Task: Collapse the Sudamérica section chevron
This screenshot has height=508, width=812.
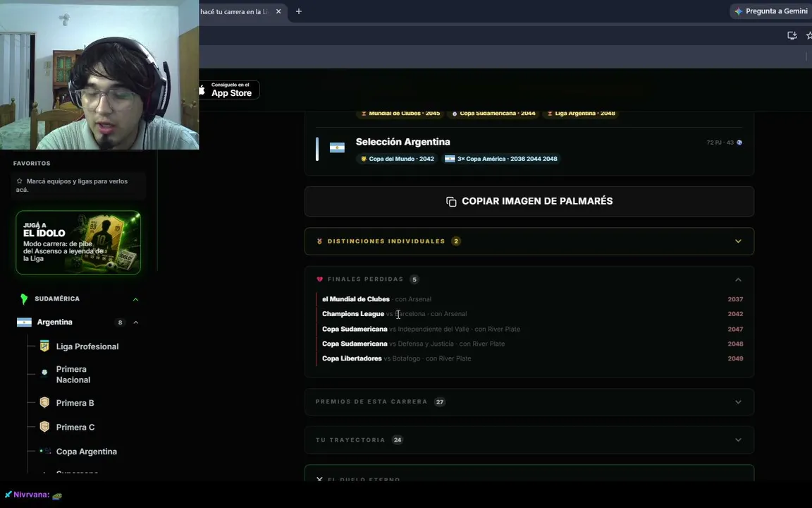Action: (135, 299)
